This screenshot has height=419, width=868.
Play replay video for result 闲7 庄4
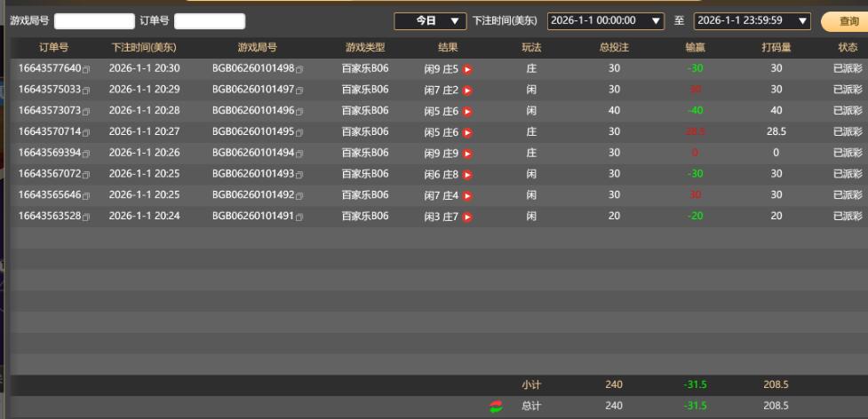tap(467, 196)
